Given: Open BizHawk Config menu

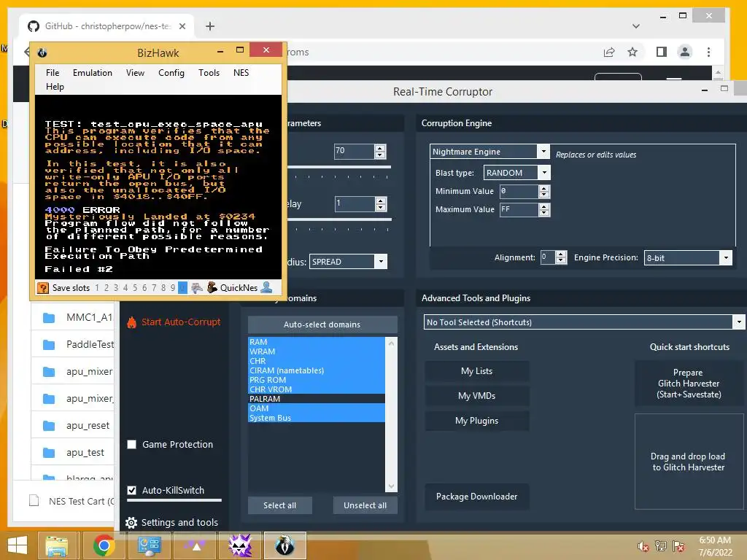Looking at the screenshot, I should (171, 73).
